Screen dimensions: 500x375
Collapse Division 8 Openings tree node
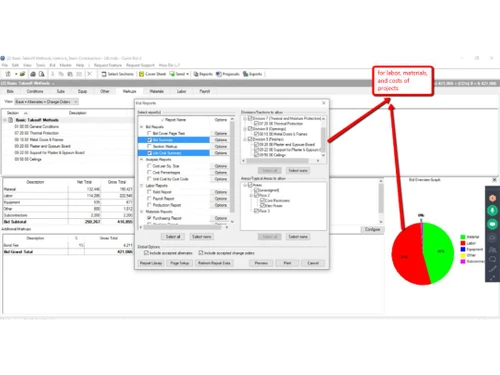(245, 129)
